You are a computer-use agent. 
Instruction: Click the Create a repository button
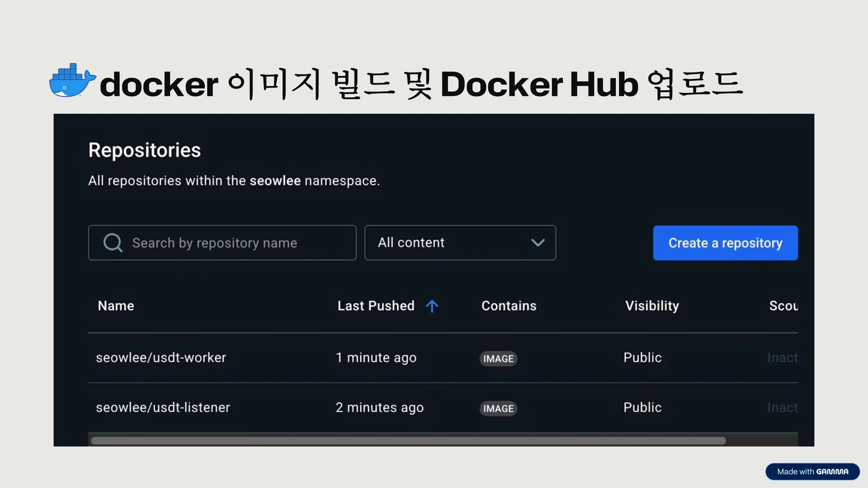click(725, 243)
